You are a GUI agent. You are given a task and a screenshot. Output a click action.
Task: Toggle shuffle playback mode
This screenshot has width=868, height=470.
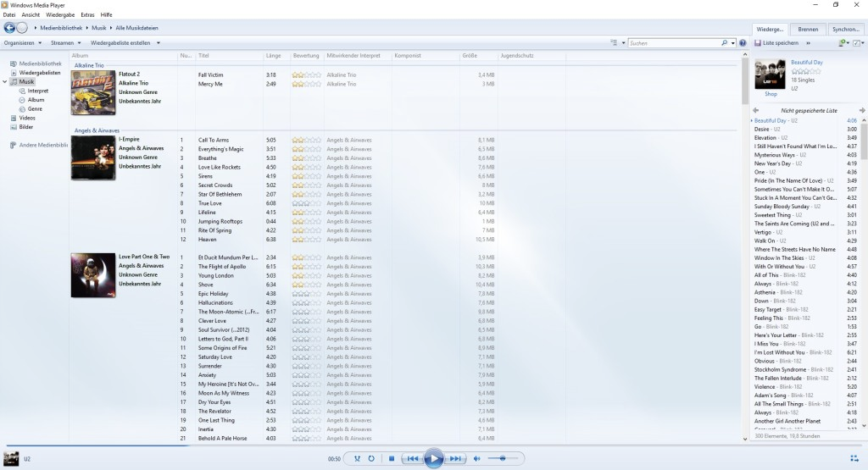[x=357, y=458]
